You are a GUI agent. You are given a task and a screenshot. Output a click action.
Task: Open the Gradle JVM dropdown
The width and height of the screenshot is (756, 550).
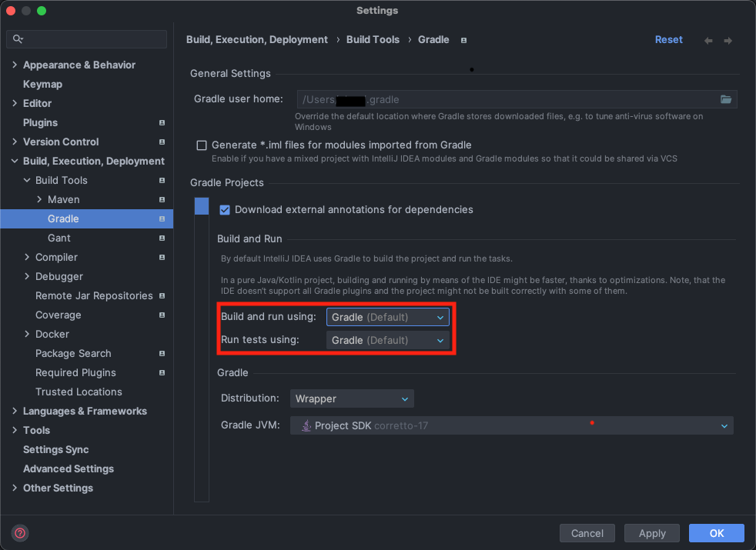click(x=511, y=425)
